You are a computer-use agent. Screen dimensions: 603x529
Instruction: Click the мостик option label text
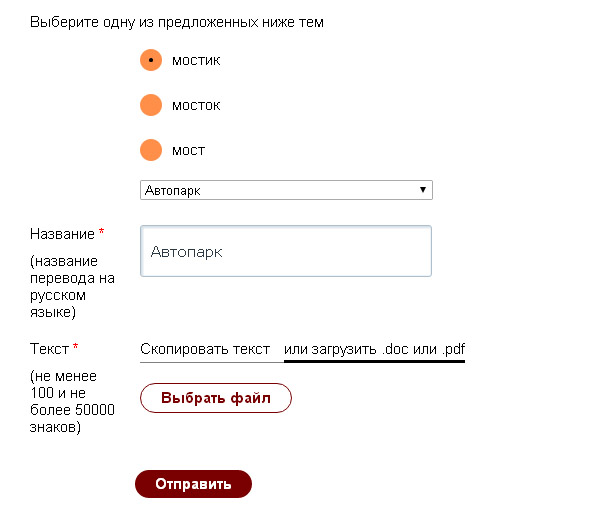coord(196,60)
